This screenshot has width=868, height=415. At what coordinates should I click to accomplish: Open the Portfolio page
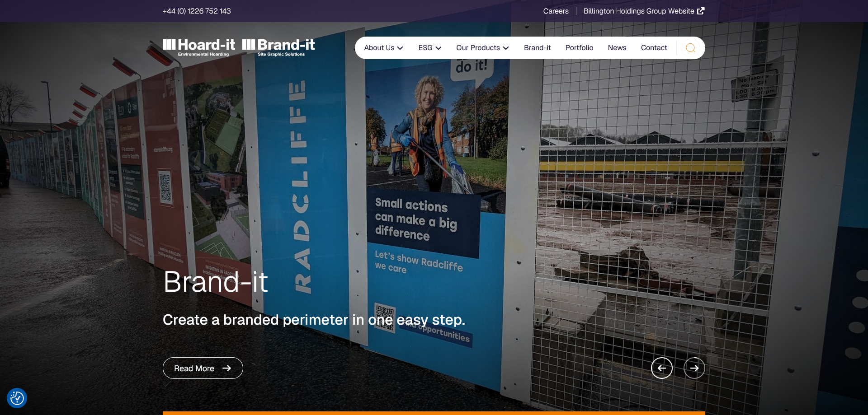(x=579, y=48)
